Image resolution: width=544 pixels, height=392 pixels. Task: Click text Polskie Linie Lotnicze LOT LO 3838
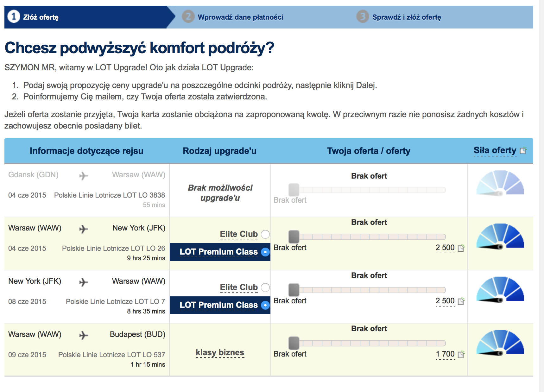coord(110,195)
